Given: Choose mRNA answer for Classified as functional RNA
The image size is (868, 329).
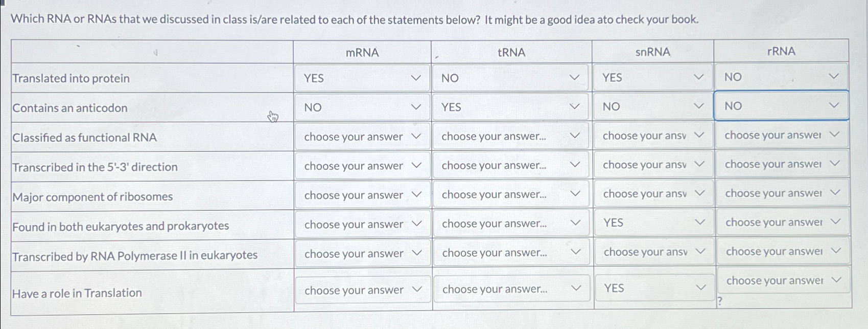Looking at the screenshot, I should pyautogui.click(x=362, y=137).
